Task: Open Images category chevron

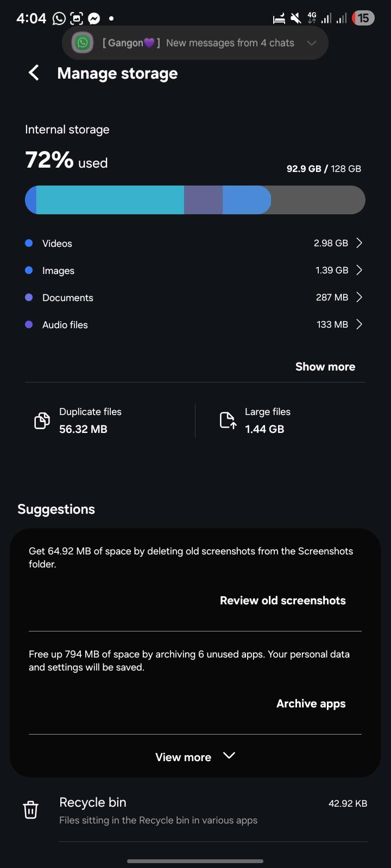Action: 359,270
